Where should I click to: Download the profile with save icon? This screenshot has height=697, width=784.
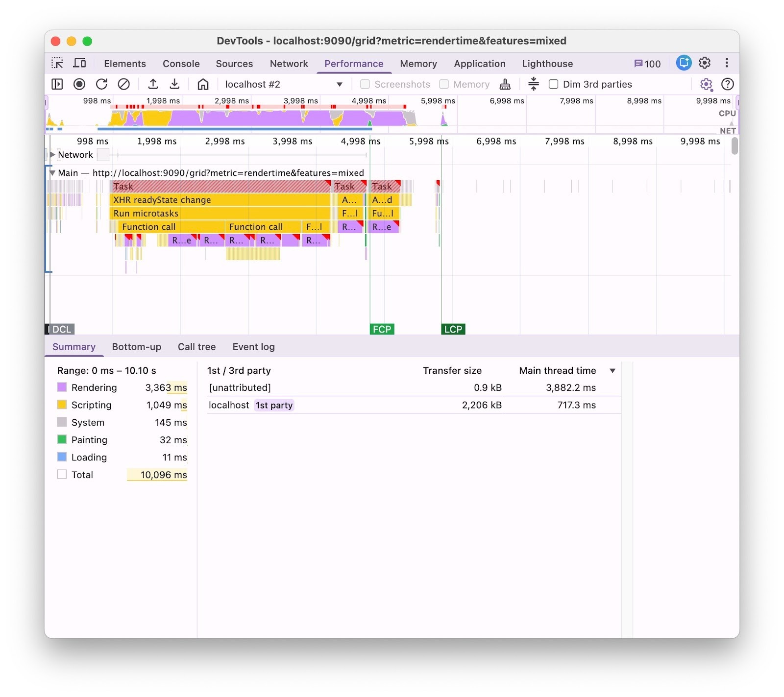pos(174,84)
